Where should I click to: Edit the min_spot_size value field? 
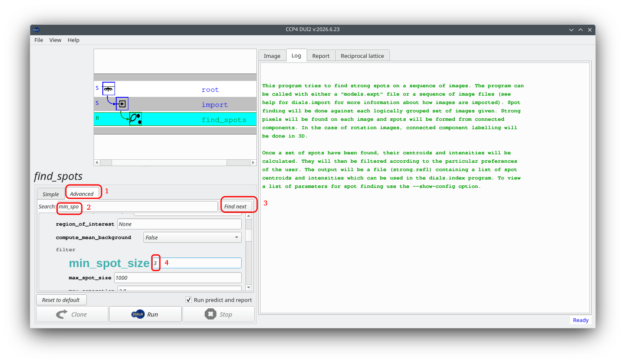197,263
